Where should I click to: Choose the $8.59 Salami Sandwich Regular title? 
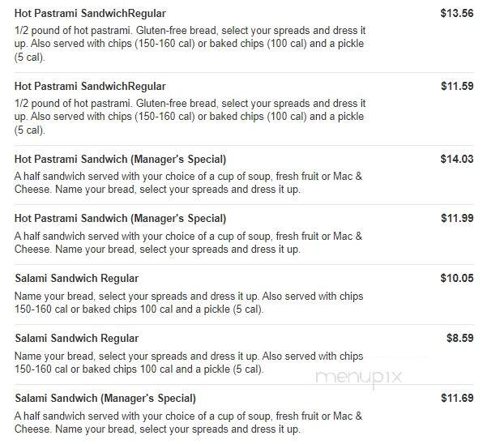tap(76, 338)
